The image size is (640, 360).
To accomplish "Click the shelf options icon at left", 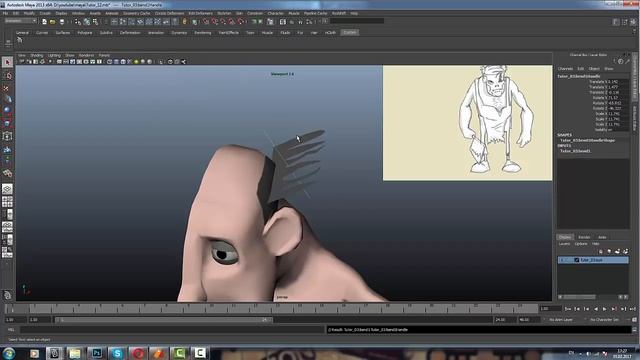I will pos(8,42).
